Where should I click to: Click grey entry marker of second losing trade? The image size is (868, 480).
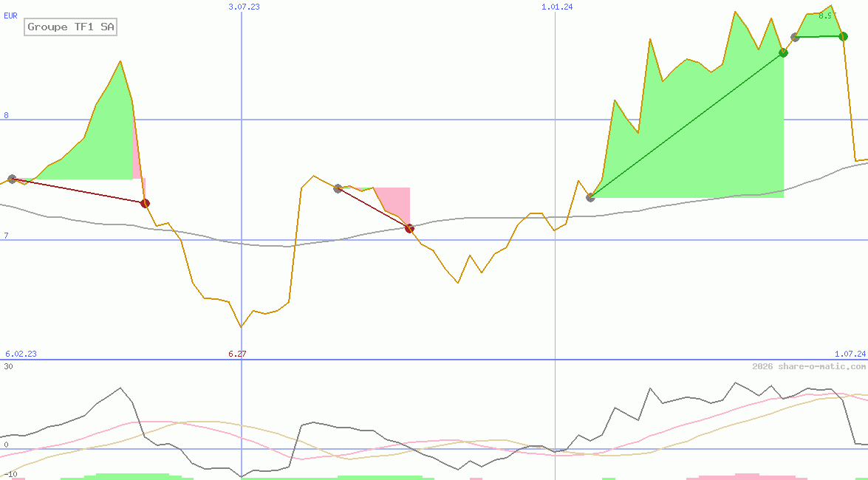338,188
